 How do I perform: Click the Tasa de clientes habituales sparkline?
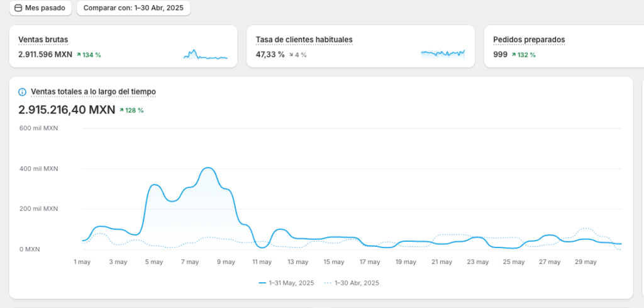[443, 54]
